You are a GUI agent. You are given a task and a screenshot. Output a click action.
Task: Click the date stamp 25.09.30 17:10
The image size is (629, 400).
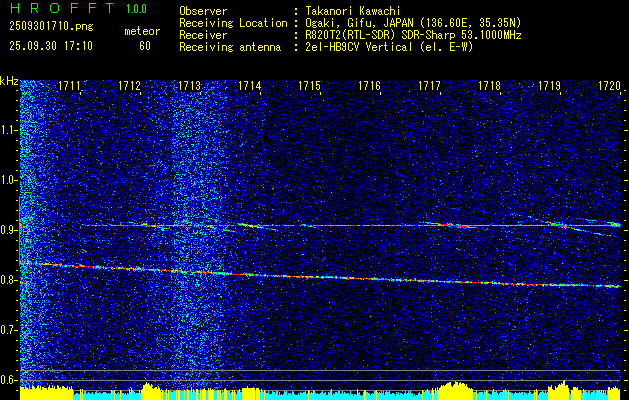[51, 46]
